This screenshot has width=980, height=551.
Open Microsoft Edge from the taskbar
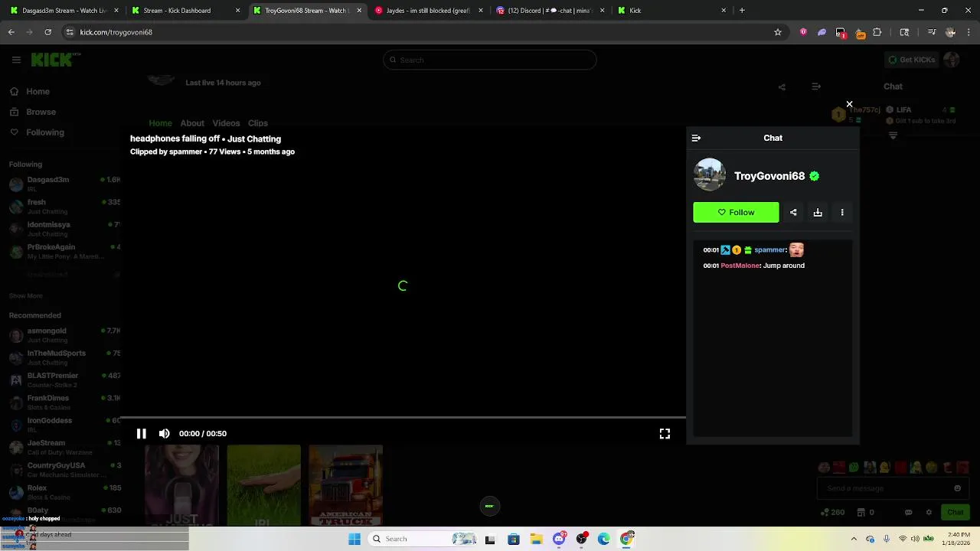click(x=604, y=539)
